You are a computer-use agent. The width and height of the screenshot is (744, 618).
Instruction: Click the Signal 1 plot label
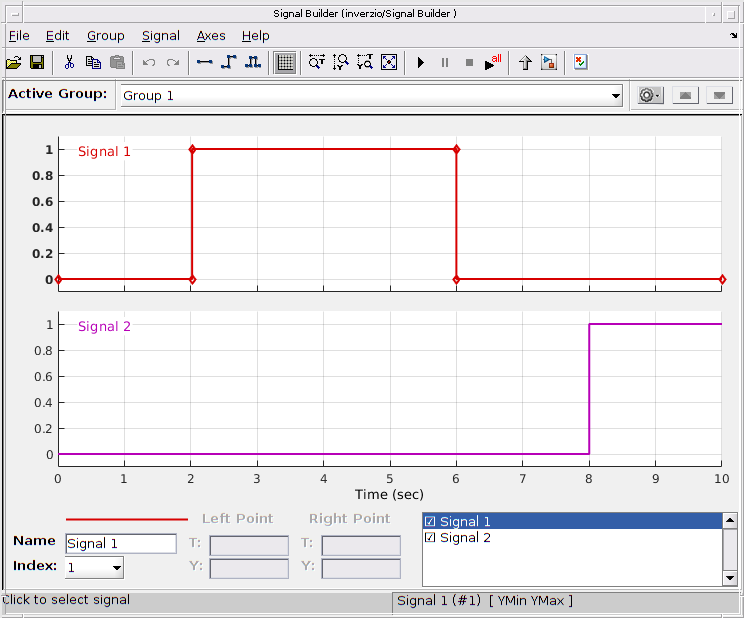104,151
